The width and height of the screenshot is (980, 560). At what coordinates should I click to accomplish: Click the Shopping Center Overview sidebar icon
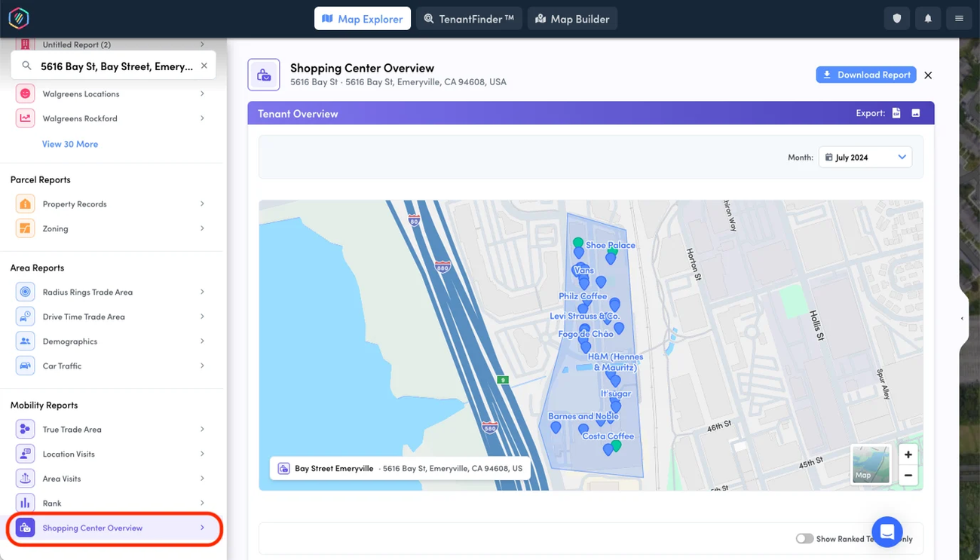(26, 528)
